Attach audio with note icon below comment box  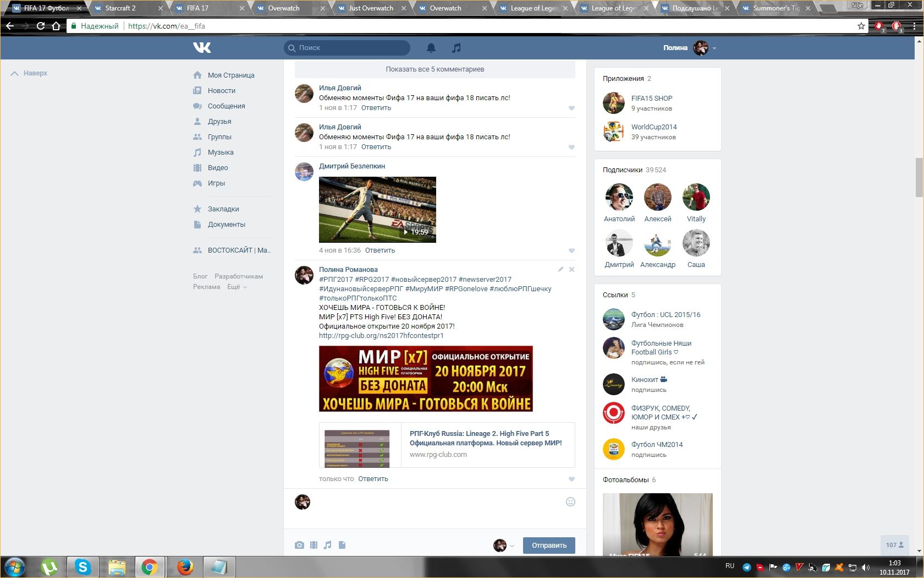pos(328,545)
